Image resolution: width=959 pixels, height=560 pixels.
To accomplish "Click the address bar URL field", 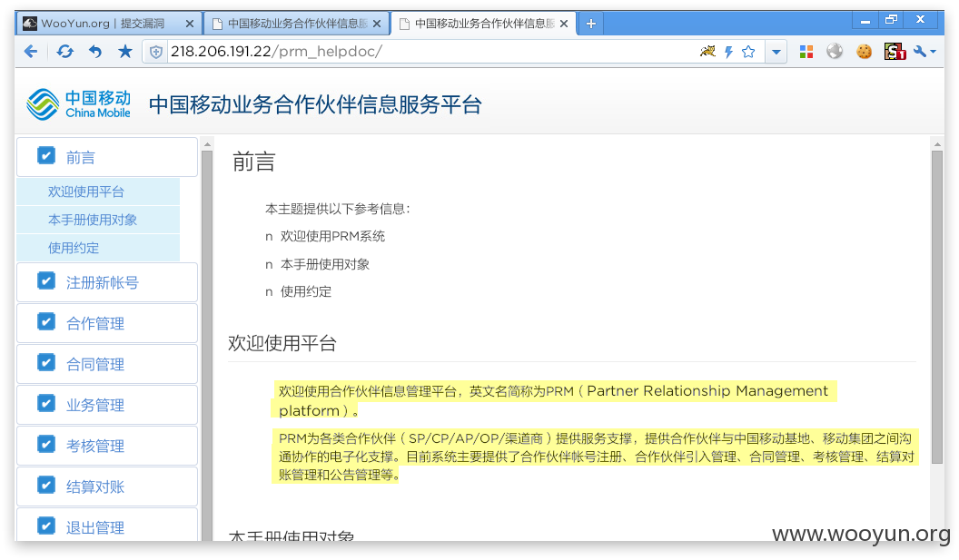I will coord(428,52).
